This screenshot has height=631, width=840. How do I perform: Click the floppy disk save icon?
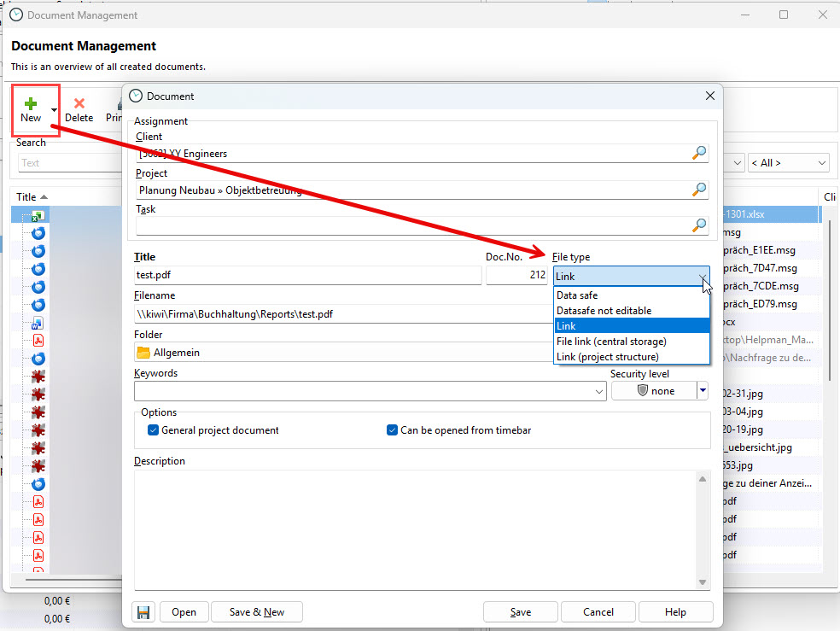(143, 611)
